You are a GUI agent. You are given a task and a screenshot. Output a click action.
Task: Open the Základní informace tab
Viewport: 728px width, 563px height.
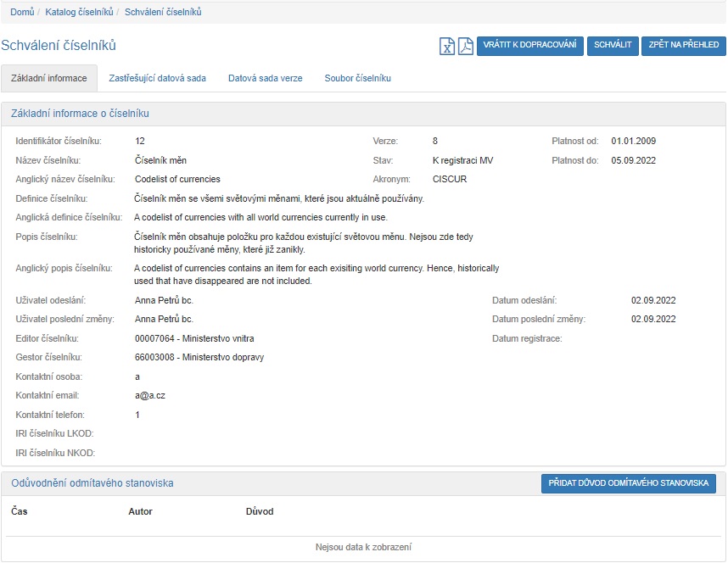click(49, 78)
